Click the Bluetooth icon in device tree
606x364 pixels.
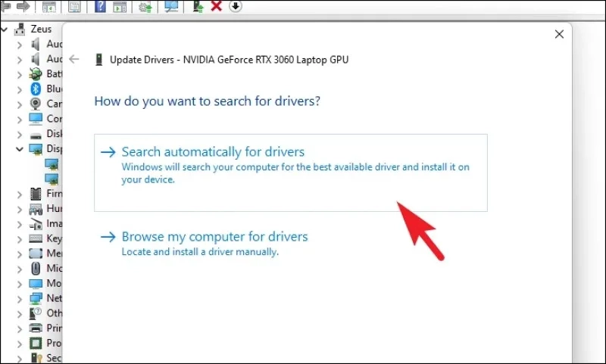click(36, 89)
